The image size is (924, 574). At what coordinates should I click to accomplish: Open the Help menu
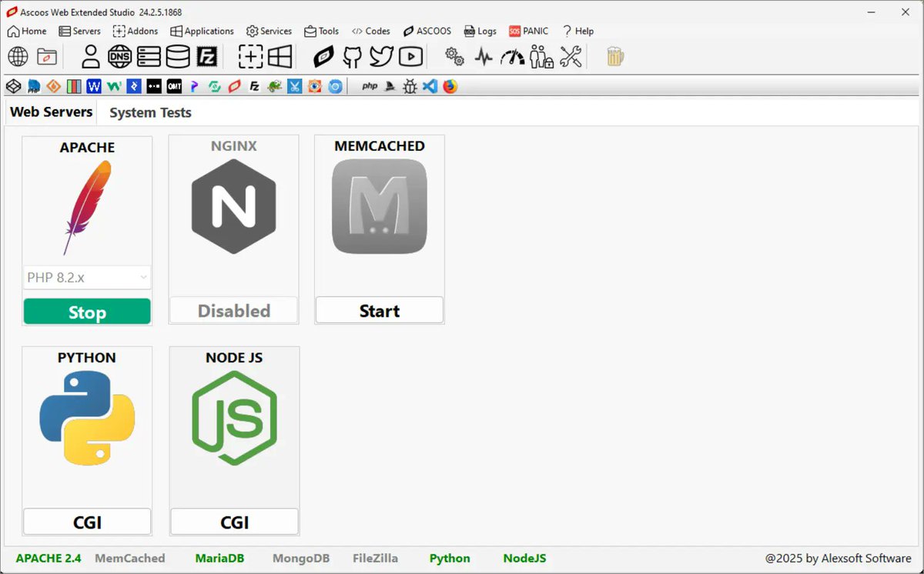[x=577, y=31]
